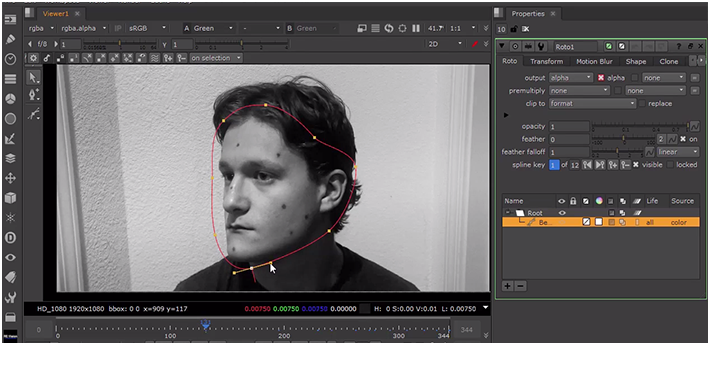Open the 'on selection' dropdown

(x=216, y=58)
